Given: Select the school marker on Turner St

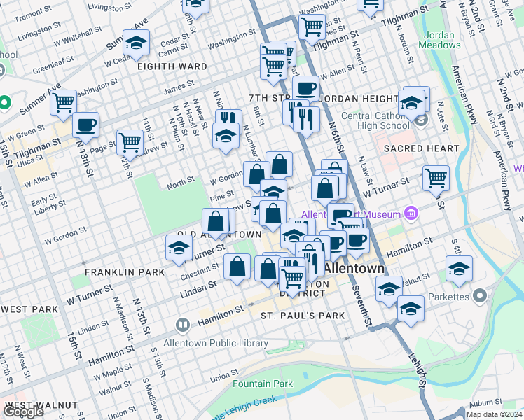Looking at the screenshot, I should pyautogui.click(x=179, y=248).
